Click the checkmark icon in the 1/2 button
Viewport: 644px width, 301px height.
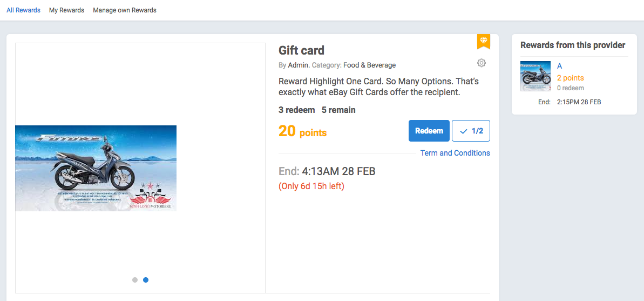[x=463, y=131]
